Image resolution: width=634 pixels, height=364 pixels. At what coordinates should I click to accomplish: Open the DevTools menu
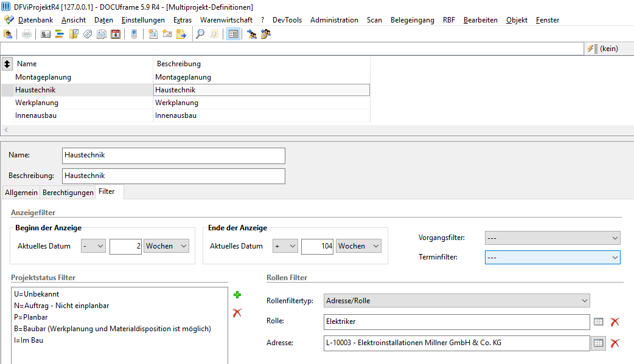click(287, 20)
